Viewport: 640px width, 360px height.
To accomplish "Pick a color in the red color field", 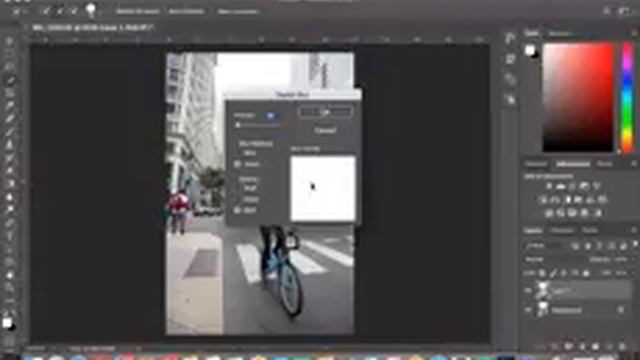I will (x=578, y=97).
